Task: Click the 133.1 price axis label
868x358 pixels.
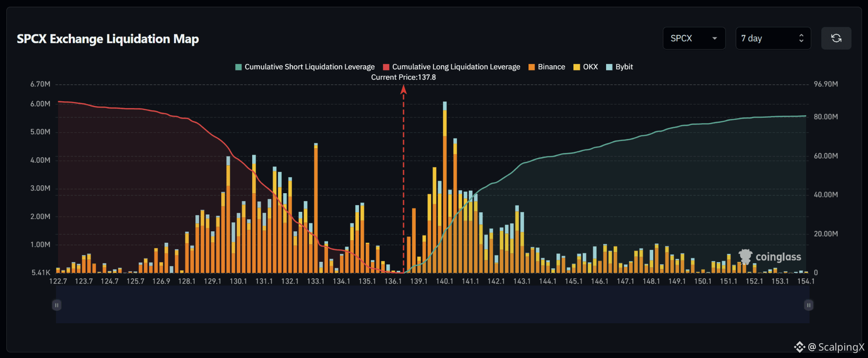Action: [316, 281]
